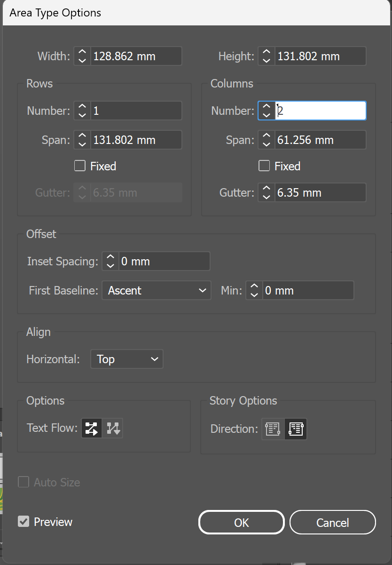The height and width of the screenshot is (565, 392).
Task: Enable the Fixed checkbox under Columns
Action: click(x=264, y=166)
